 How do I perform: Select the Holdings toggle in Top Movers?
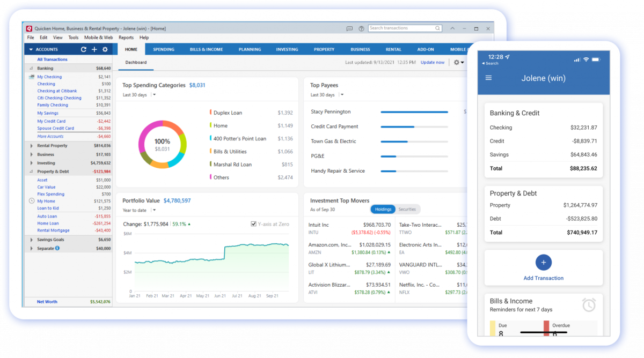383,209
